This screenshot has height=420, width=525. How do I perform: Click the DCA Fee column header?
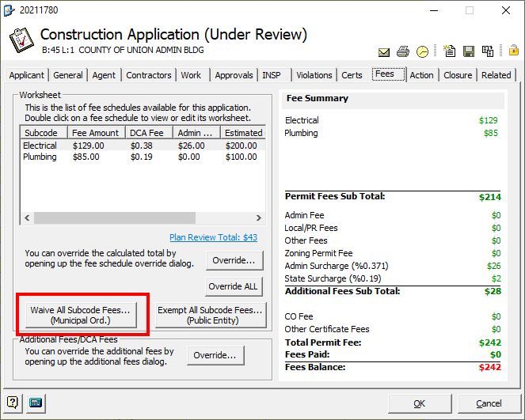pos(149,133)
